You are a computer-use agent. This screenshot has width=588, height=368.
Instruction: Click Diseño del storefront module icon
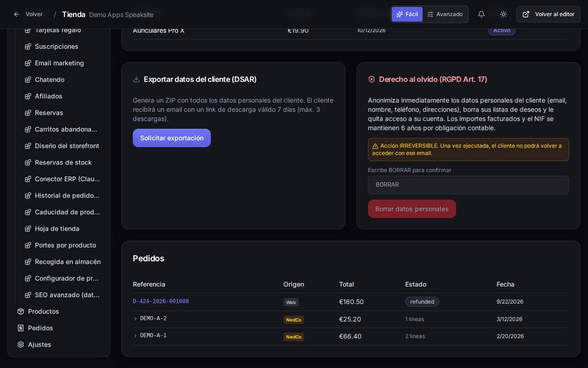28,146
